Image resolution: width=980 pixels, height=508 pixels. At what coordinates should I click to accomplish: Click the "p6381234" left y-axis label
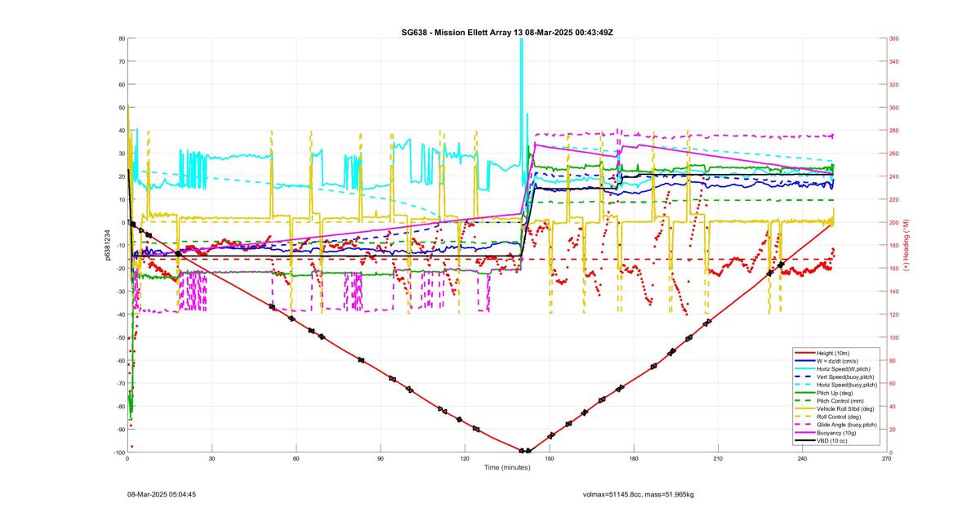(107, 245)
